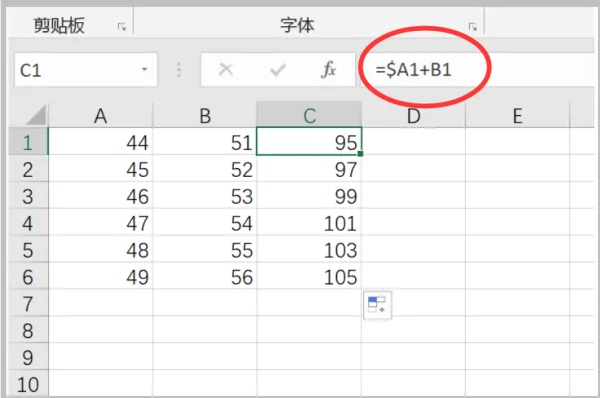The image size is (600, 398).
Task: Select column A header
Action: coord(101,116)
